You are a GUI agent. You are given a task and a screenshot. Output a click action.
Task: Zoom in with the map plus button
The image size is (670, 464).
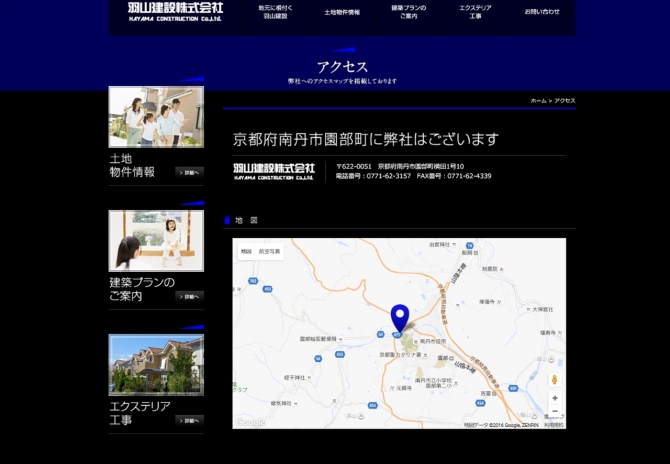[555, 398]
